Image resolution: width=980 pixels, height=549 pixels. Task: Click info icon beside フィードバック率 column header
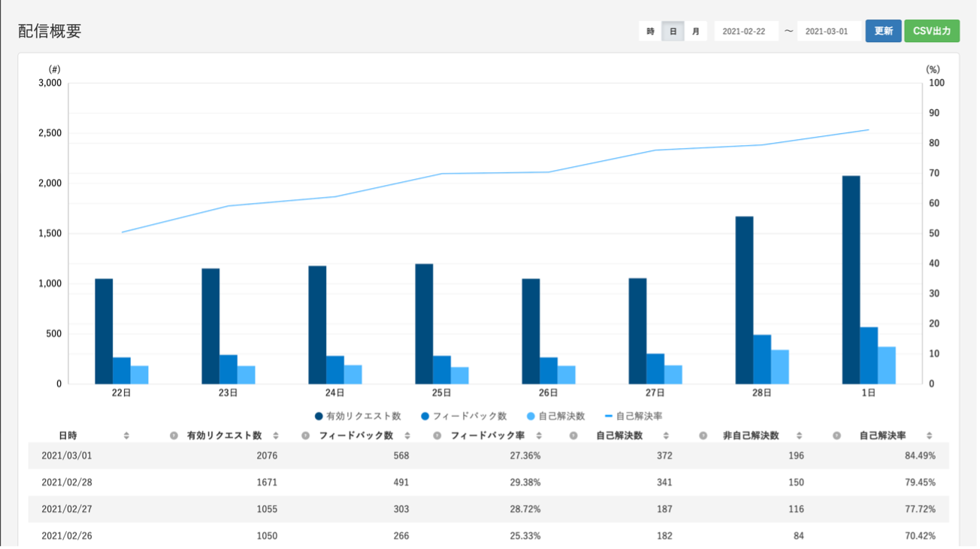[437, 435]
